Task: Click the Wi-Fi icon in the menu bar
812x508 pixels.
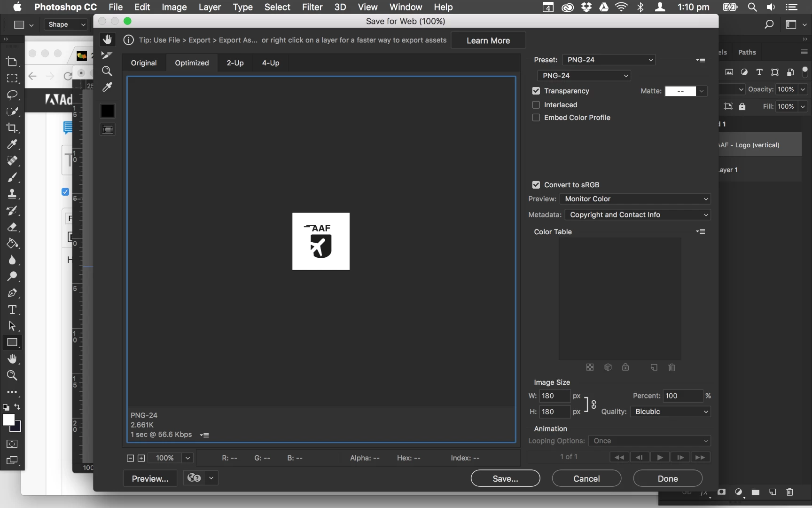Action: [621, 7]
